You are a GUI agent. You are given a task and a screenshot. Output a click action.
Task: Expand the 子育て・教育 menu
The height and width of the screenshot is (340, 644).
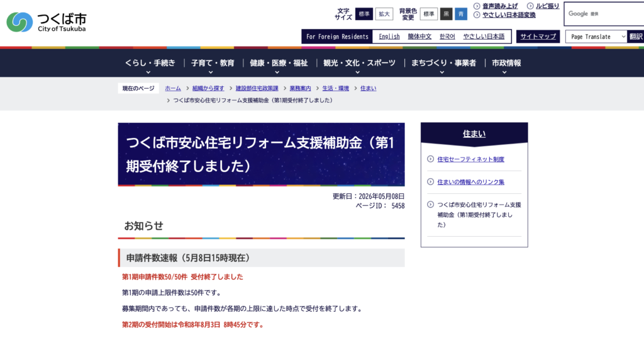click(213, 63)
